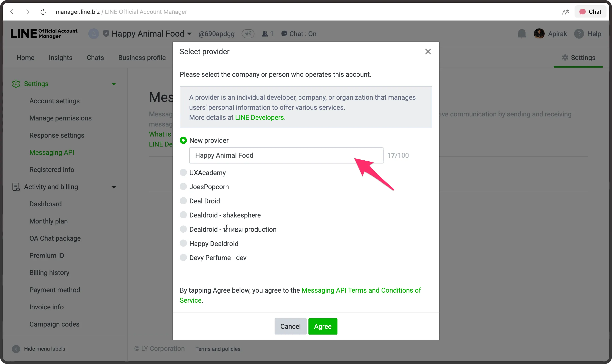The image size is (612, 364).
Task: Select the New provider radio button
Action: (x=183, y=140)
